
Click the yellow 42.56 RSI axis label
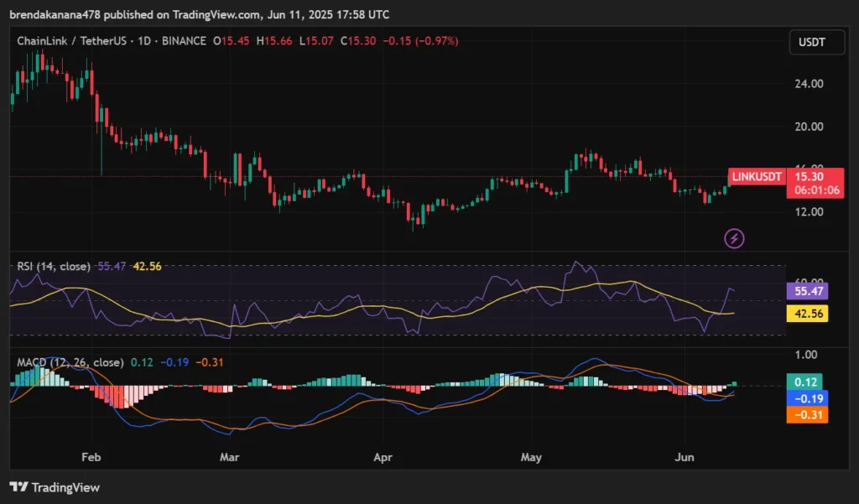[807, 314]
